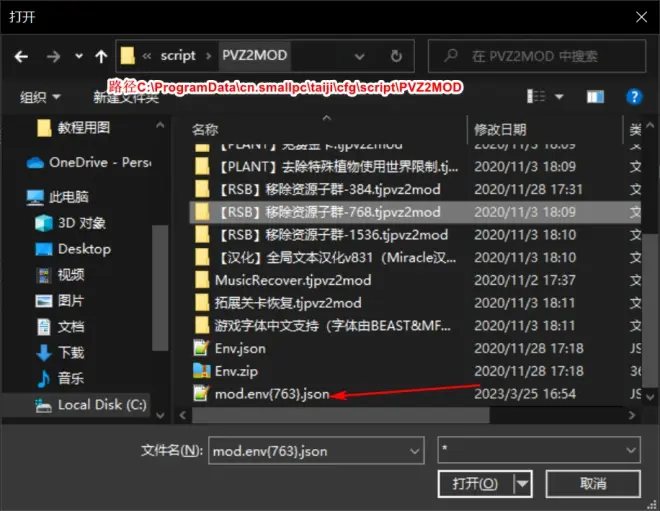Viewport: 660px width, 511px height.
Task: Open Desktop in the navigation pane
Action: pos(84,248)
